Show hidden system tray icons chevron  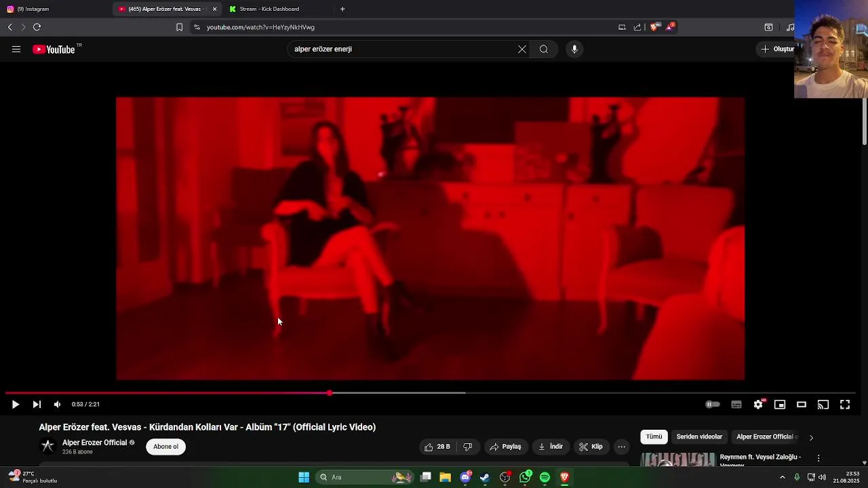pyautogui.click(x=782, y=477)
